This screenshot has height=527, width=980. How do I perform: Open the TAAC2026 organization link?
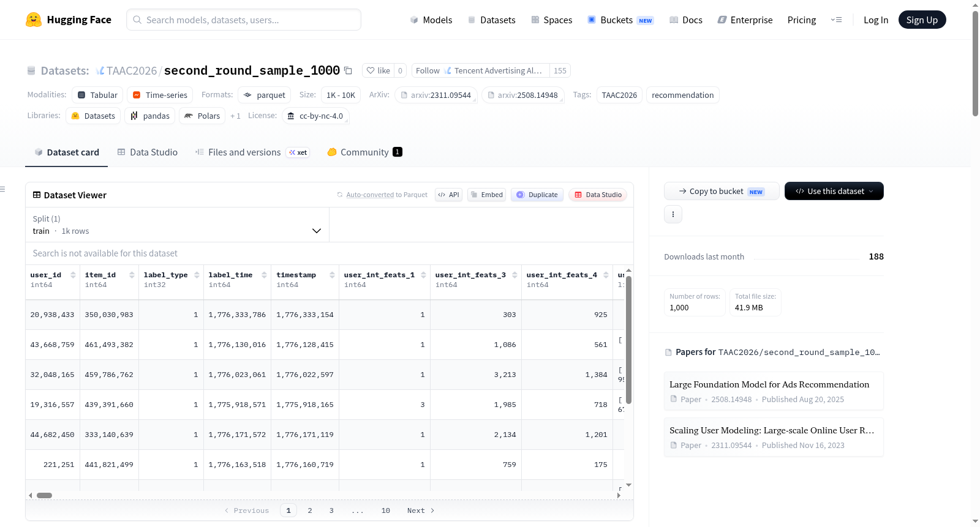tap(132, 71)
